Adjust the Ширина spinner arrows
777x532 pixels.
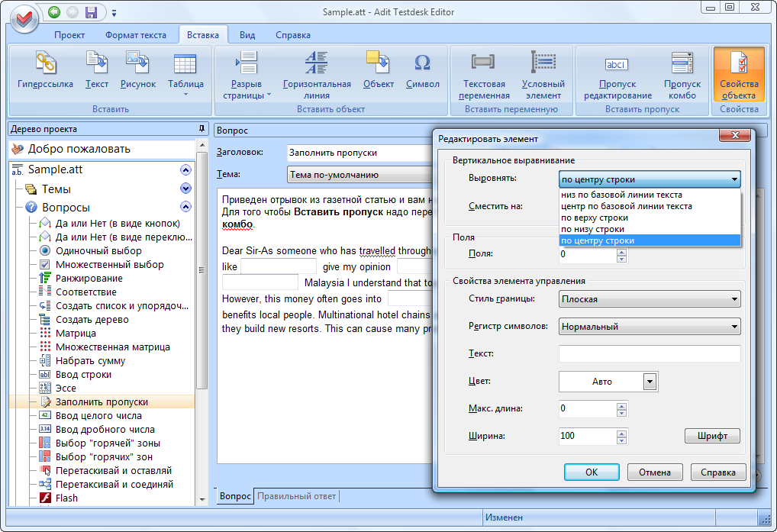[621, 437]
